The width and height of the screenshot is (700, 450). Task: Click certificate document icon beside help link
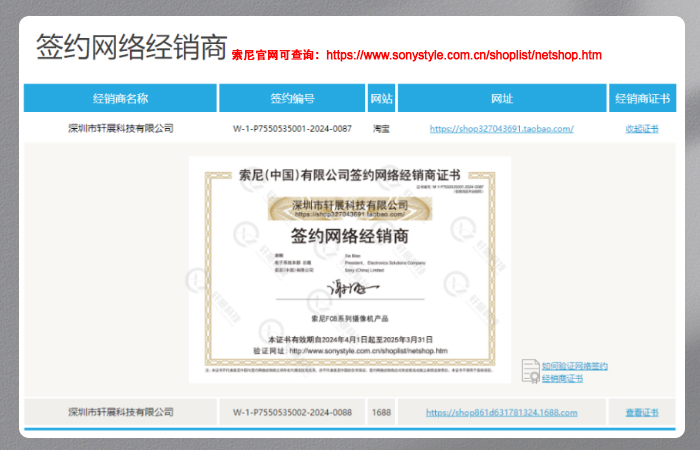pyautogui.click(x=531, y=371)
